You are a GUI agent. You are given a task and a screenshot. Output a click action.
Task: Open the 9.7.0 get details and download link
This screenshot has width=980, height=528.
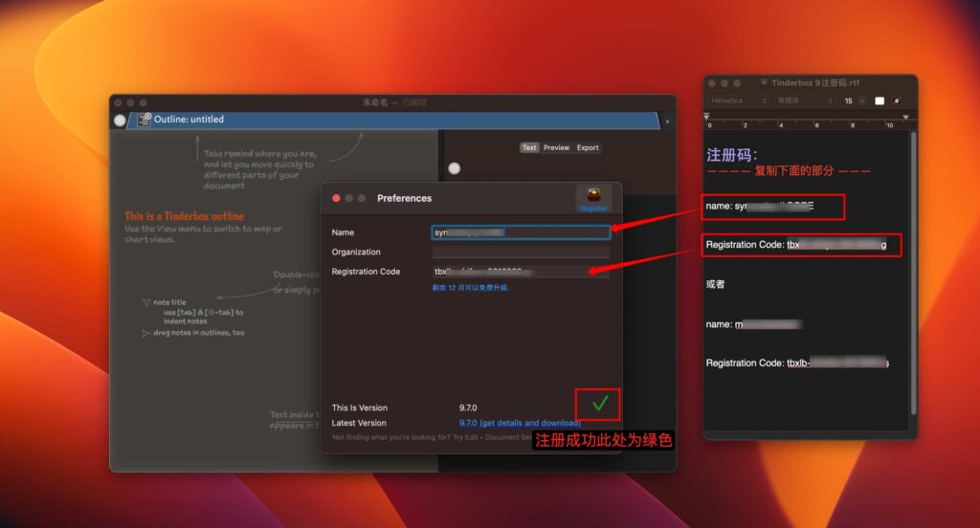520,423
